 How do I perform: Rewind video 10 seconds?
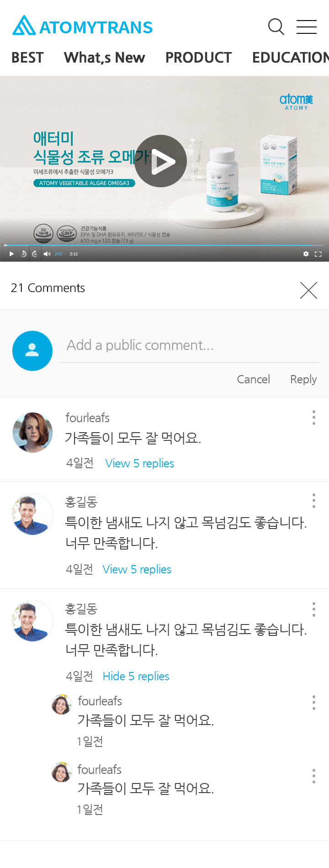tap(24, 254)
